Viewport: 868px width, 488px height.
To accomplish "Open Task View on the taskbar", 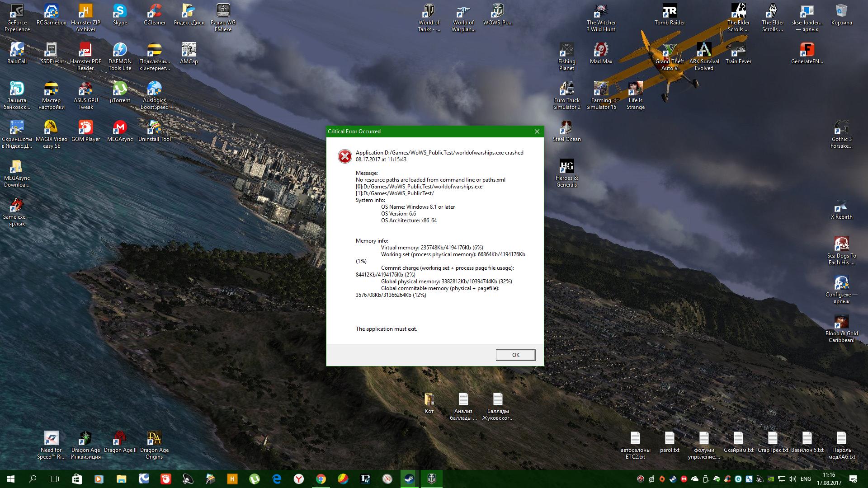I will (54, 479).
